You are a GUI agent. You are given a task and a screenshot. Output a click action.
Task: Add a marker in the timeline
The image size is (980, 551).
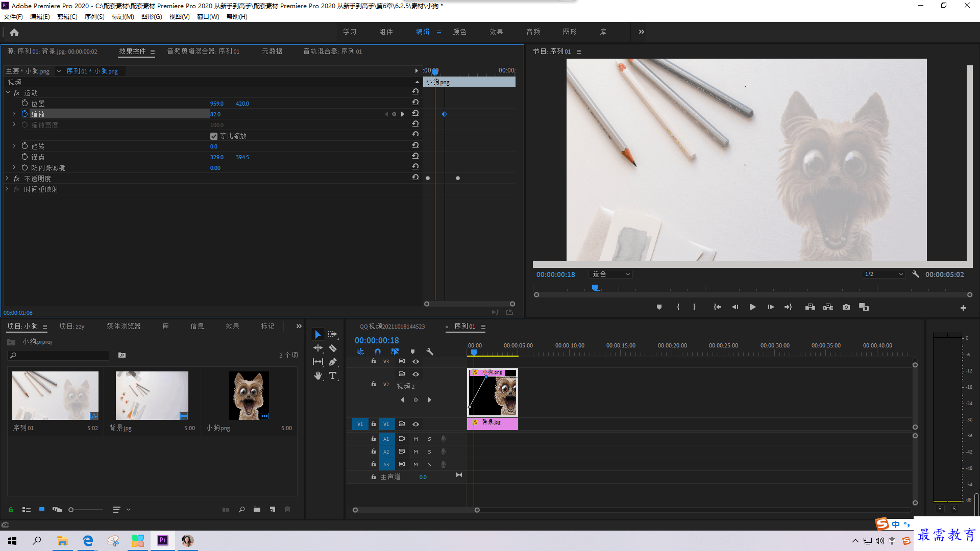(x=412, y=352)
